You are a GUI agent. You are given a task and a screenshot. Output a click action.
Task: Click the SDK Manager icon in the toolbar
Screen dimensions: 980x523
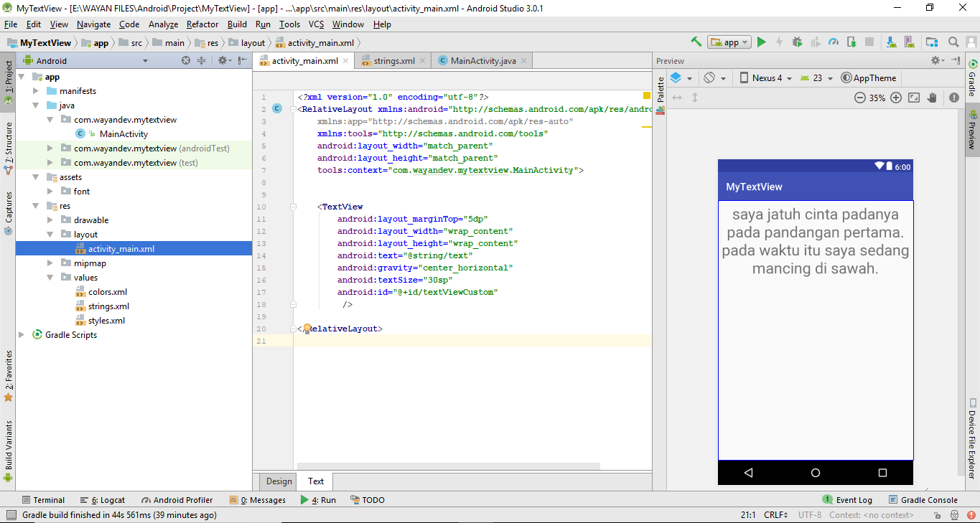pos(891,42)
